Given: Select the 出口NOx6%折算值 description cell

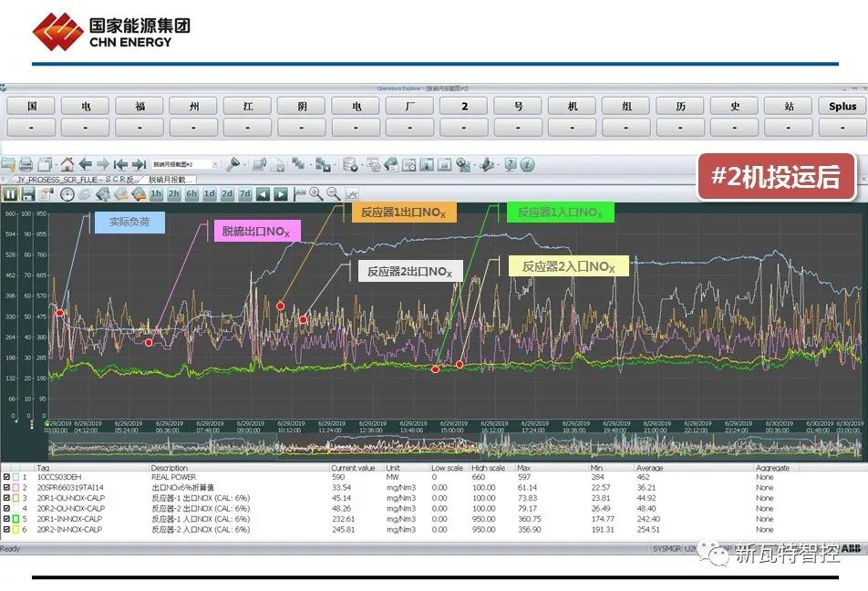Looking at the screenshot, I should pos(182,487).
